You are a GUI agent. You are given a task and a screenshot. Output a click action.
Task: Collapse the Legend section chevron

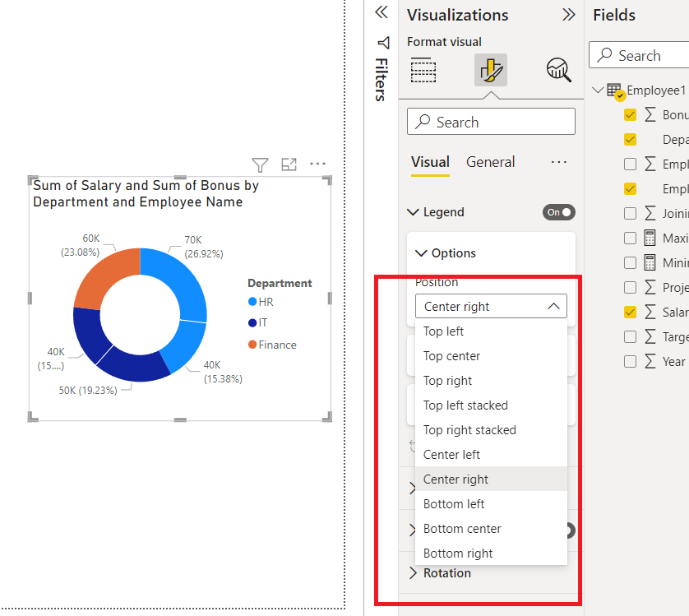tap(413, 212)
